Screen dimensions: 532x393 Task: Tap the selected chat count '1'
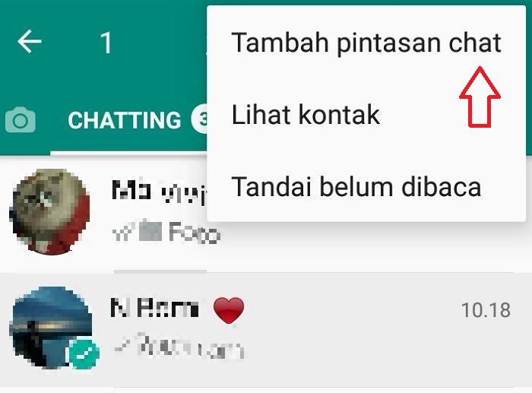[x=106, y=43]
